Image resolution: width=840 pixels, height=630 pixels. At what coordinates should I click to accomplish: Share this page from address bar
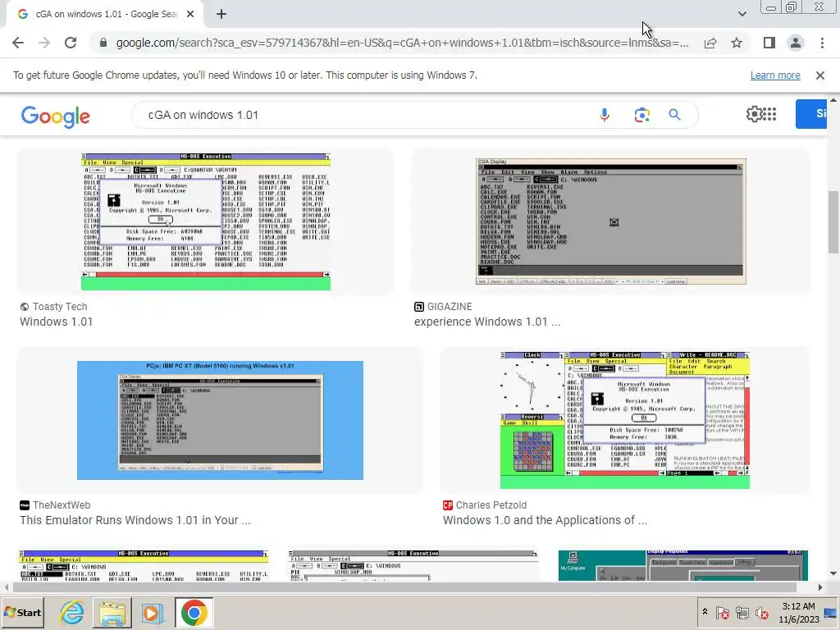(x=710, y=43)
